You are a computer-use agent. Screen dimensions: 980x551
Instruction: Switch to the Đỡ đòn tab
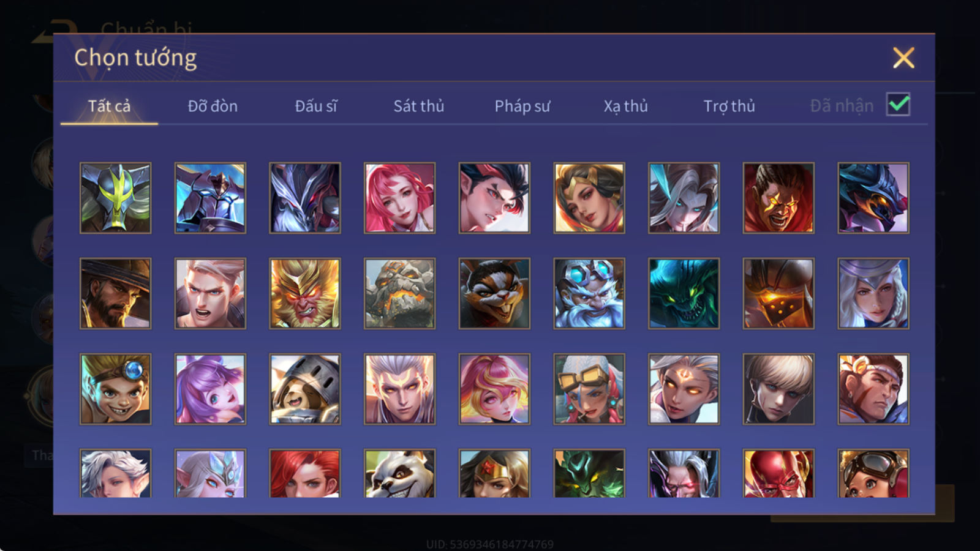coord(213,106)
